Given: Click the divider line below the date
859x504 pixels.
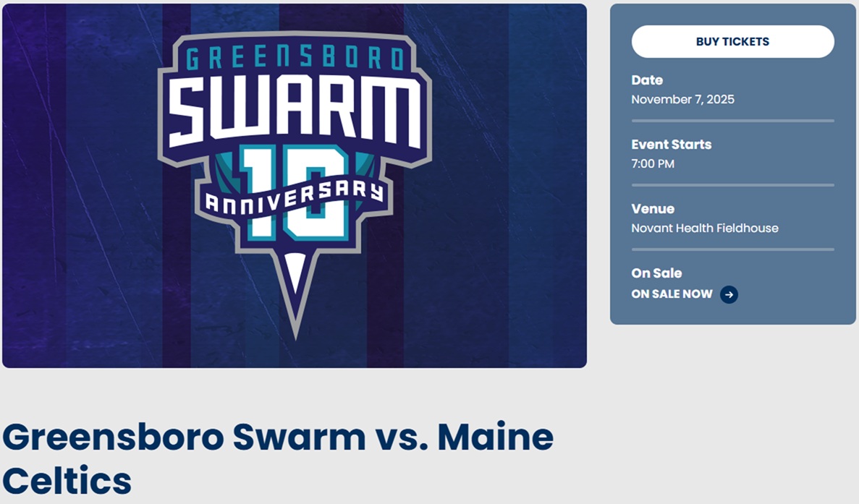Looking at the screenshot, I should tap(732, 121).
